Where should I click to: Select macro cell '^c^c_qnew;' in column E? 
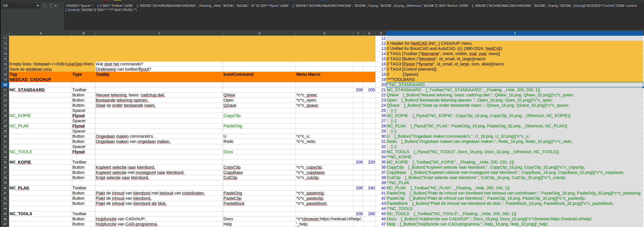[324, 95]
